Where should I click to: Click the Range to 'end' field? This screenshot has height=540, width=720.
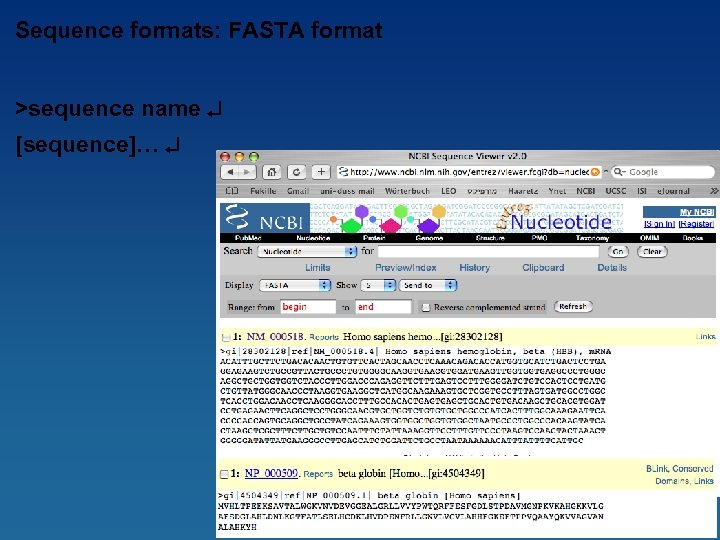pyautogui.click(x=383, y=307)
